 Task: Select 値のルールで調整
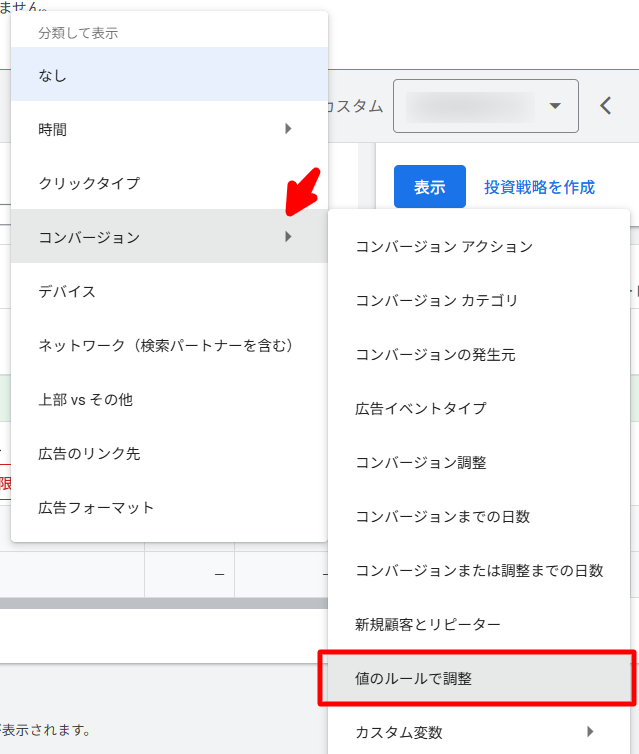pos(479,678)
